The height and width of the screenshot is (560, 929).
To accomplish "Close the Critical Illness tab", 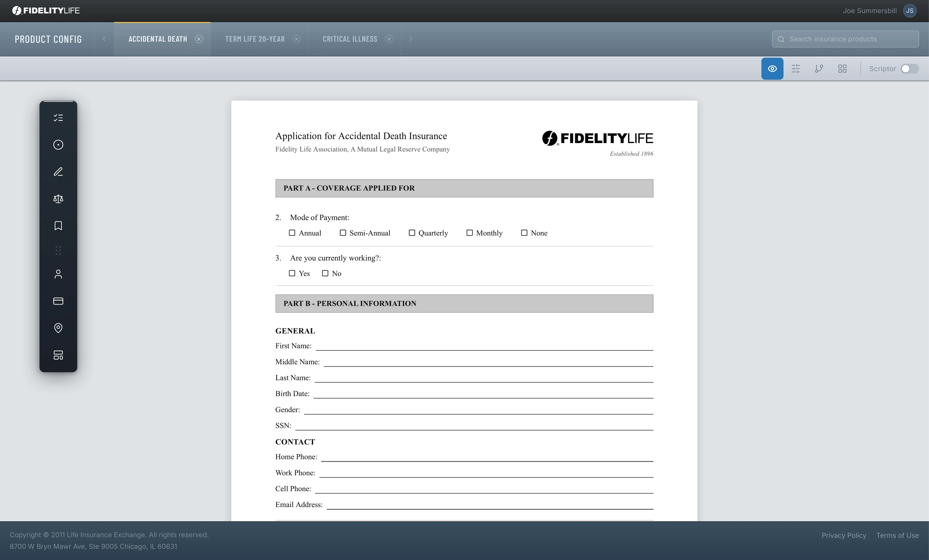I will [x=389, y=39].
